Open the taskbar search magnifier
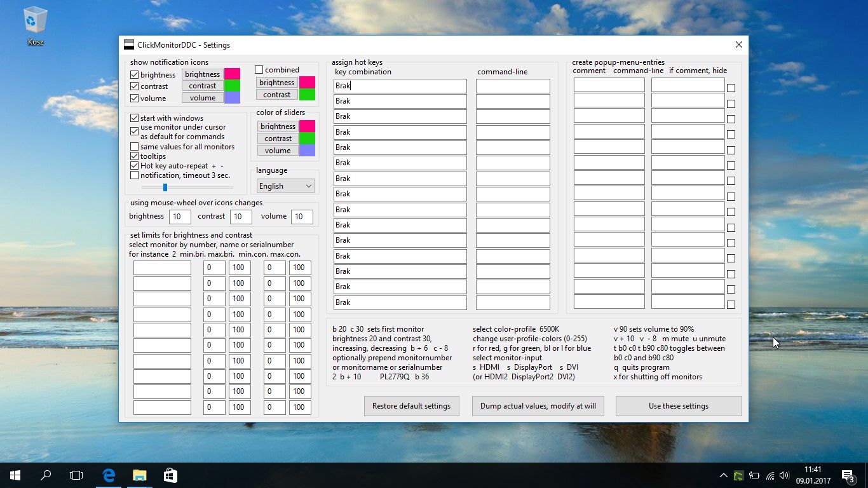The height and width of the screenshot is (488, 868). click(x=46, y=475)
